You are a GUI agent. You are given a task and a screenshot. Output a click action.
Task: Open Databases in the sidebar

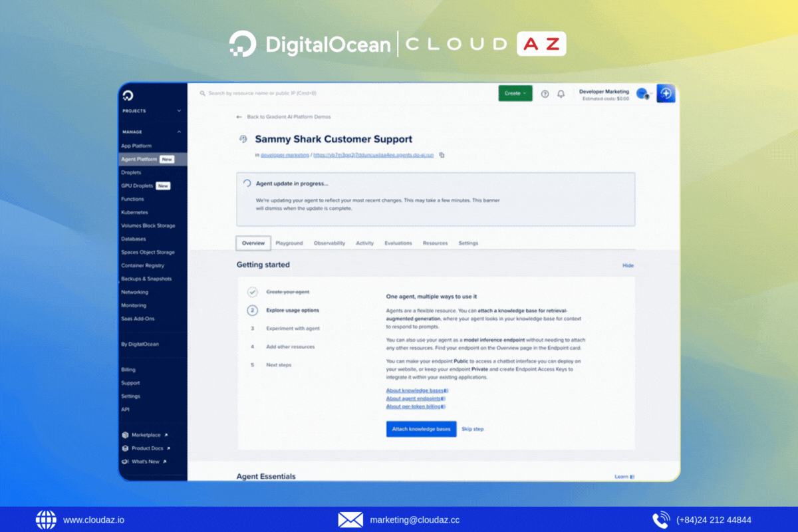pyautogui.click(x=134, y=239)
